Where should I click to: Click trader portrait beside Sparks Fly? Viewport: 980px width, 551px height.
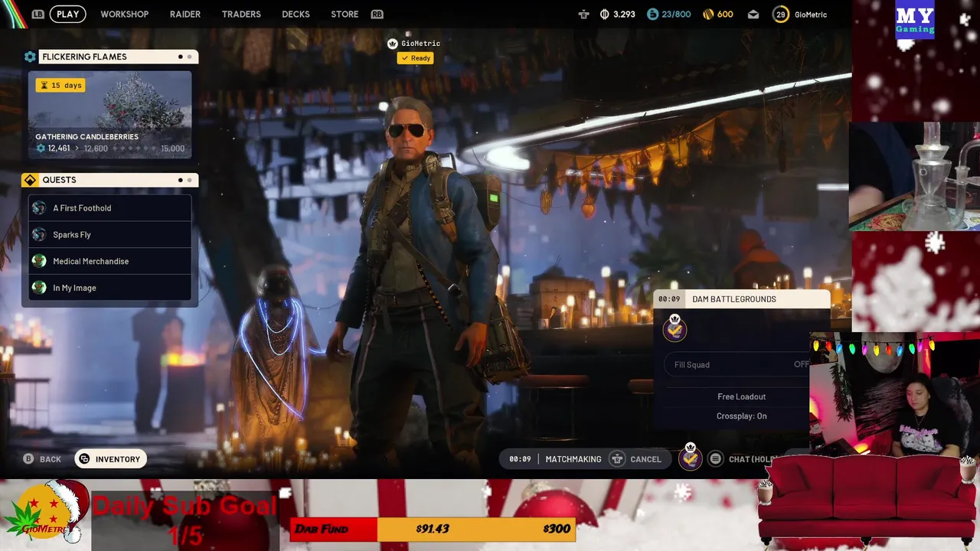tap(39, 235)
